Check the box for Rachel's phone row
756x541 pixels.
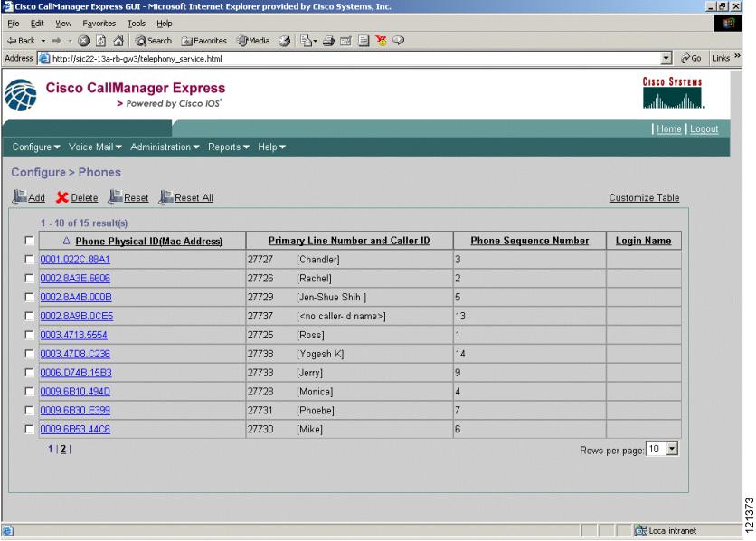pyautogui.click(x=30, y=279)
